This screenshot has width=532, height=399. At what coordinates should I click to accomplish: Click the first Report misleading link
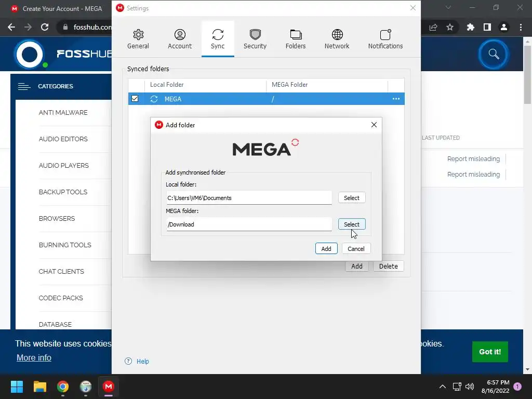(473, 159)
